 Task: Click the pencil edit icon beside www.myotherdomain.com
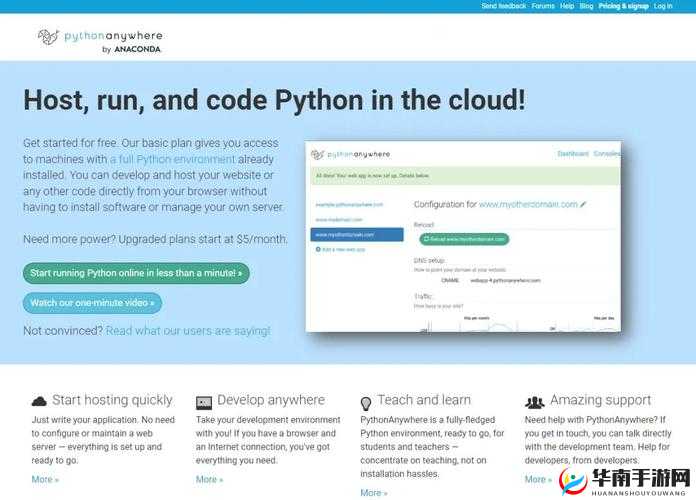[x=583, y=204]
